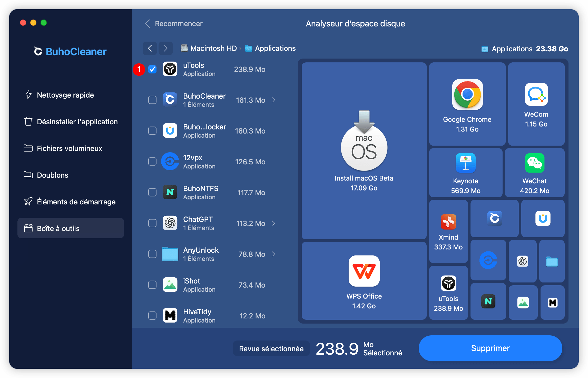Expand the ChatGPT row chevron
The width and height of the screenshot is (588, 378).
tap(273, 223)
